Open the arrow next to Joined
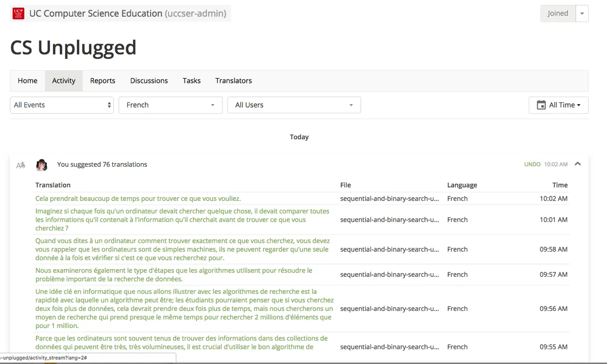 [x=582, y=13]
